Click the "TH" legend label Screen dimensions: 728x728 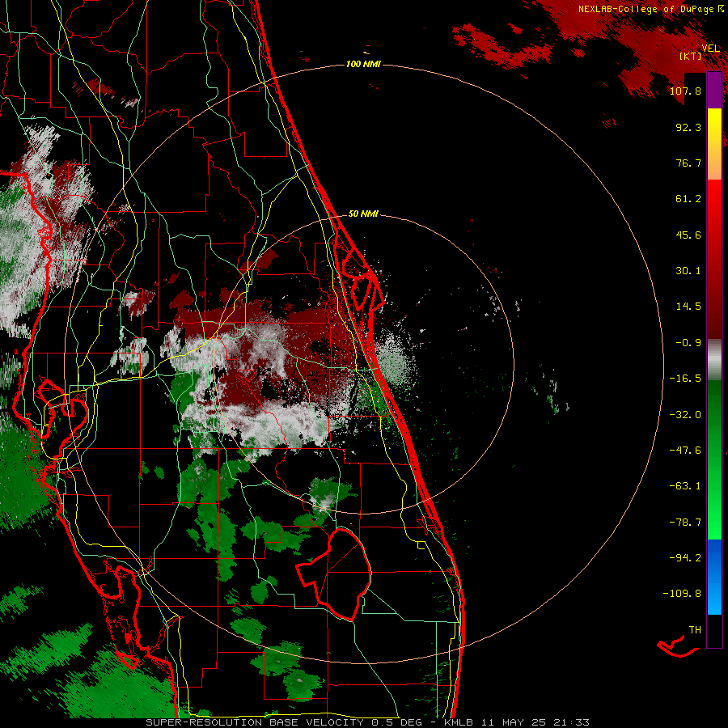tap(695, 630)
